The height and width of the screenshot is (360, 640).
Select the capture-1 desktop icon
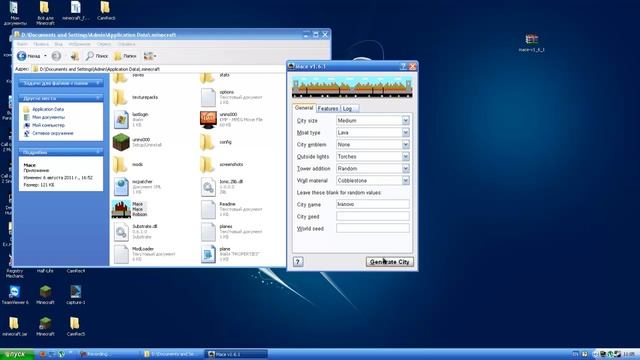point(76,295)
